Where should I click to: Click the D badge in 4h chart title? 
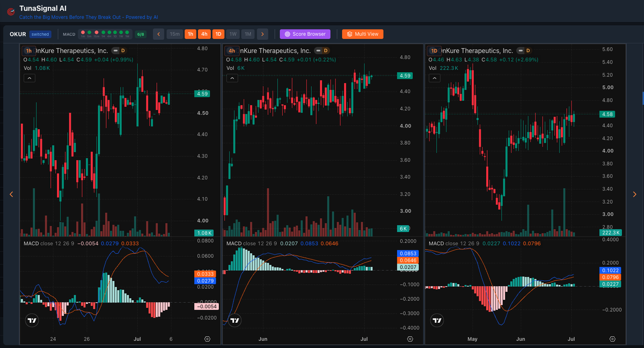point(326,50)
